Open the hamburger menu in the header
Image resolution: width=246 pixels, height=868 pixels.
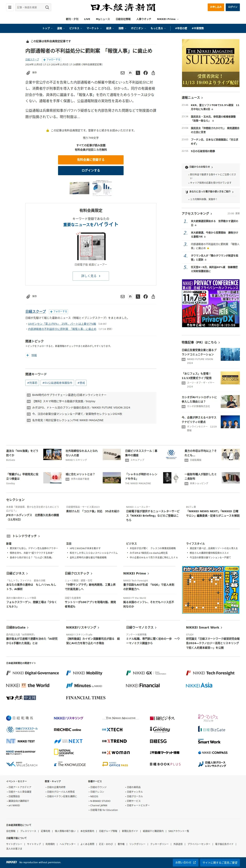pos(10,7)
